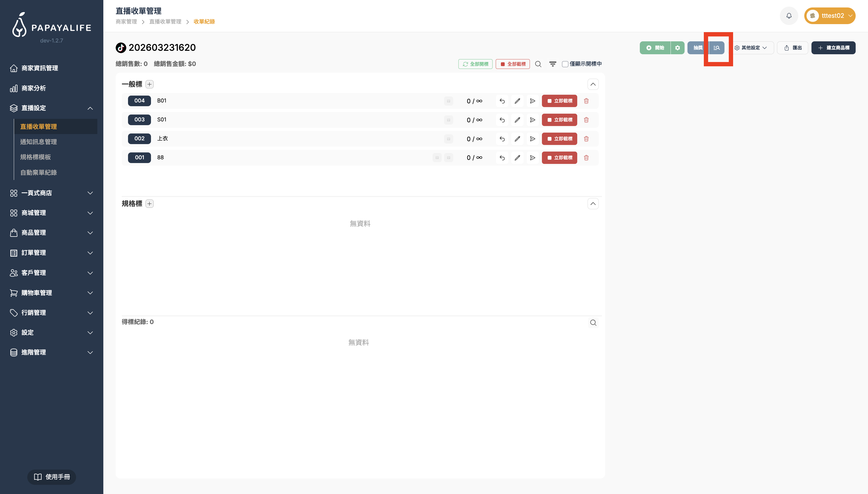Click undo arrow icon for item 001
This screenshot has width=868, height=494.
(502, 158)
